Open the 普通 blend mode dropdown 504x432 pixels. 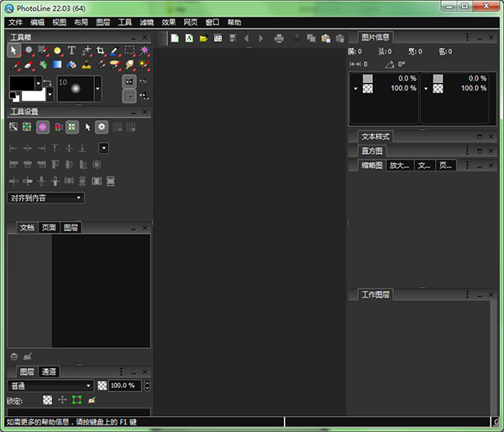50,386
